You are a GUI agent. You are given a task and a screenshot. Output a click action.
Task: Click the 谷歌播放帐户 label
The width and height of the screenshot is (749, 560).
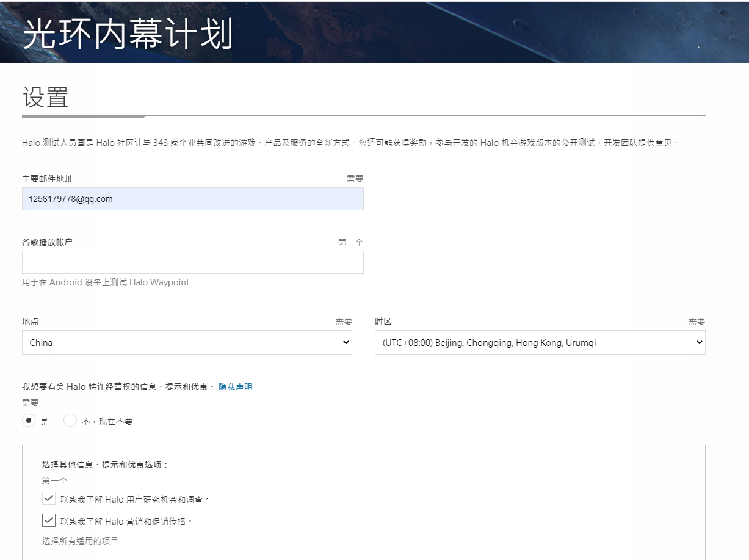[x=48, y=242]
